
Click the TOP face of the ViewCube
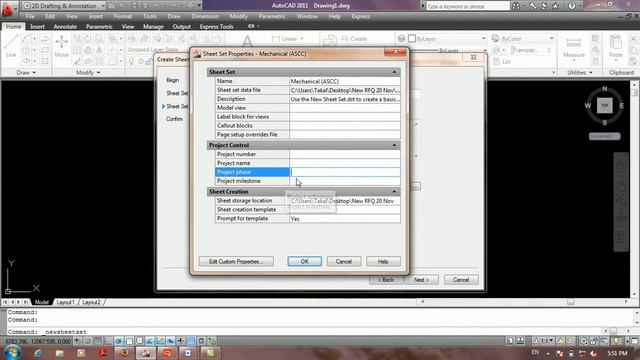coord(604,105)
